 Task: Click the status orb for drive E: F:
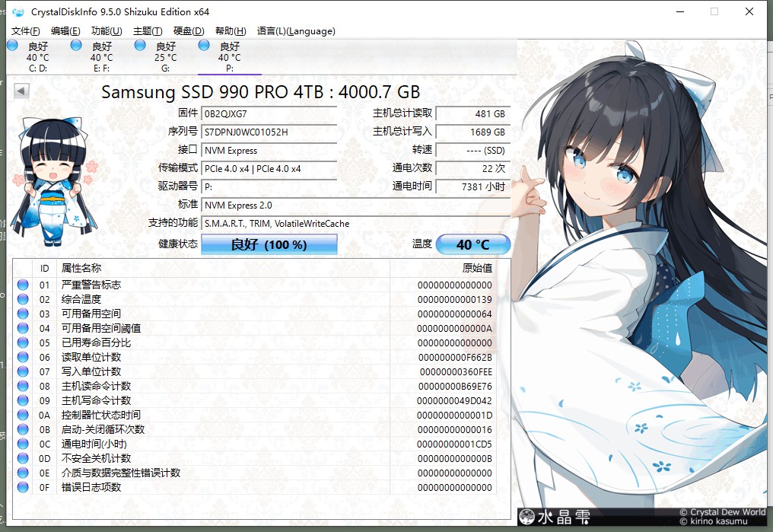click(76, 46)
